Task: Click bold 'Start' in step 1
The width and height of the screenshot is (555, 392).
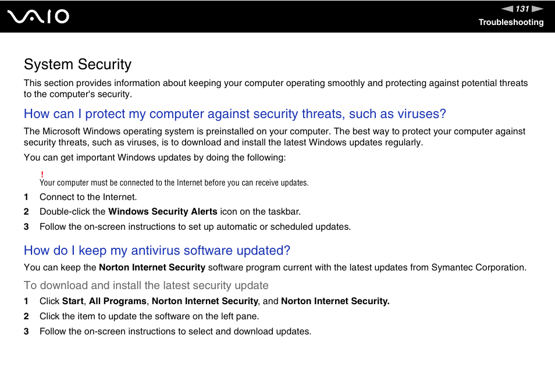Action: (73, 301)
